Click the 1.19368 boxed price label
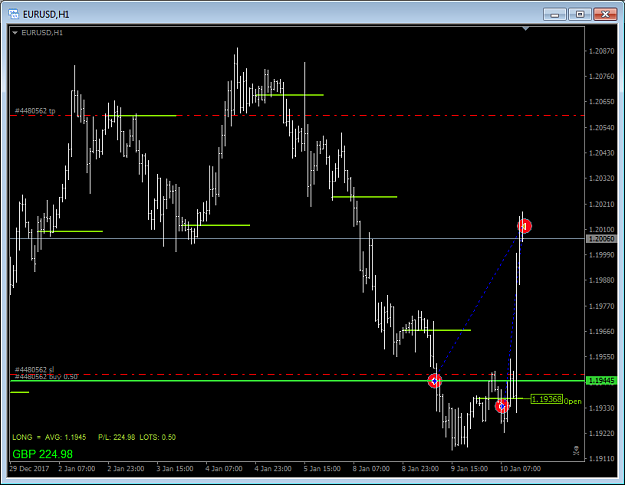Screen dimensions: 625x485 point(546,399)
